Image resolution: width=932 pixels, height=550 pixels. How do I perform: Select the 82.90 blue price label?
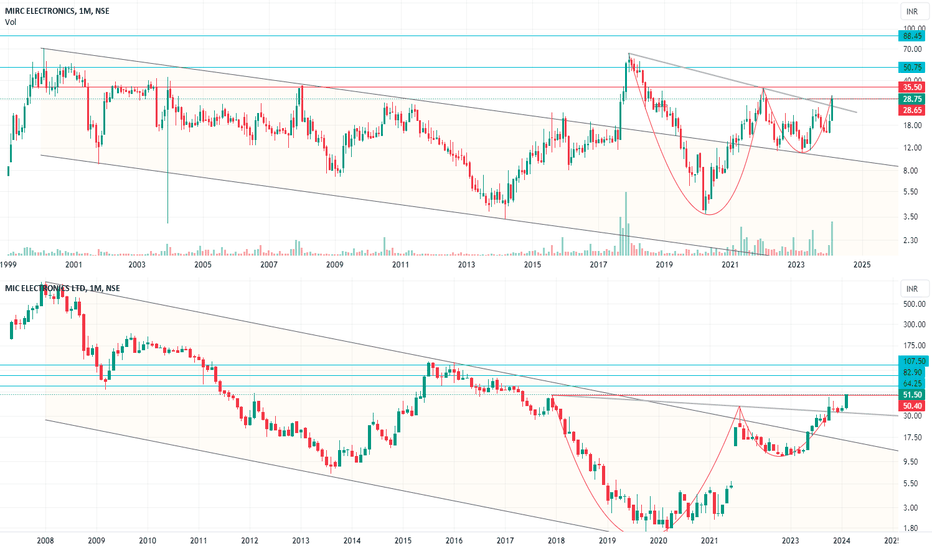(914, 372)
